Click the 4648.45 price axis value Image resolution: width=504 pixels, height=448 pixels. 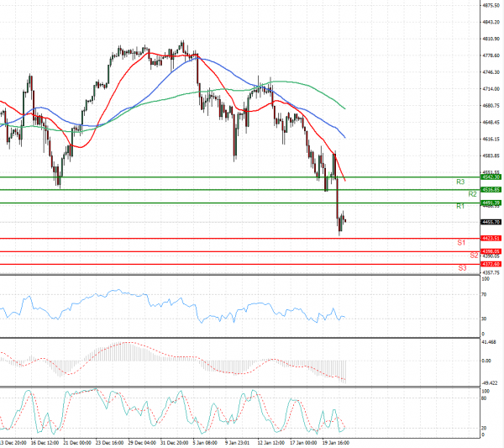point(491,123)
